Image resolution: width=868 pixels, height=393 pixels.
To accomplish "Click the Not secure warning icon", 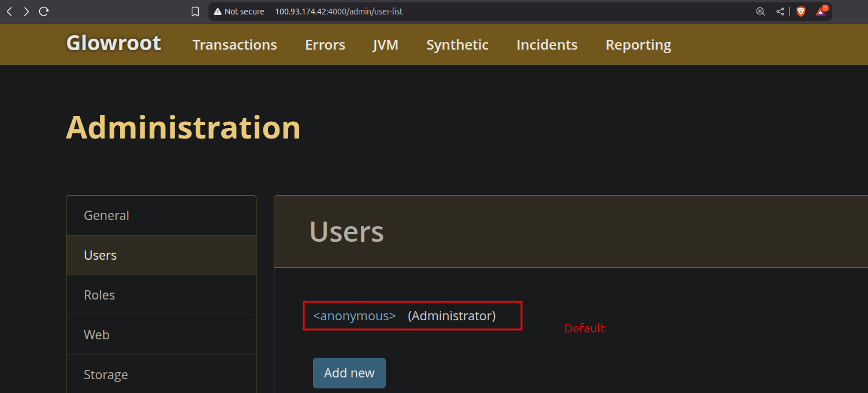I will (x=218, y=12).
